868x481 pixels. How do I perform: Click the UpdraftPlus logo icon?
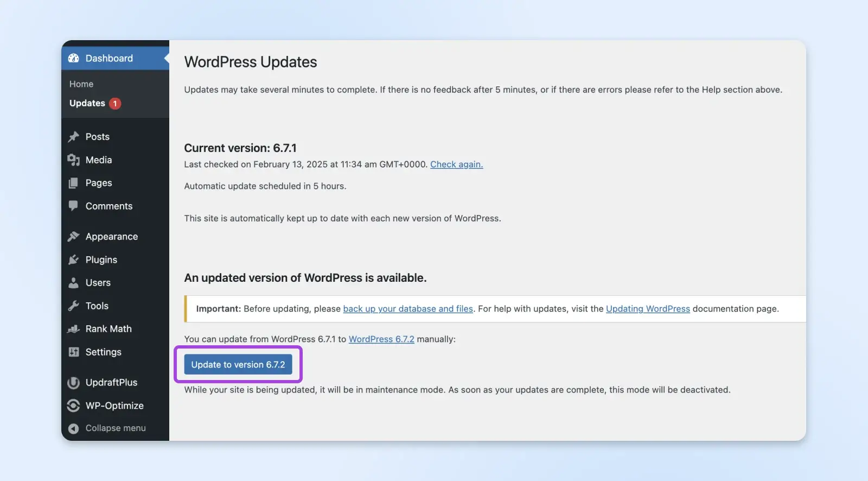(74, 383)
